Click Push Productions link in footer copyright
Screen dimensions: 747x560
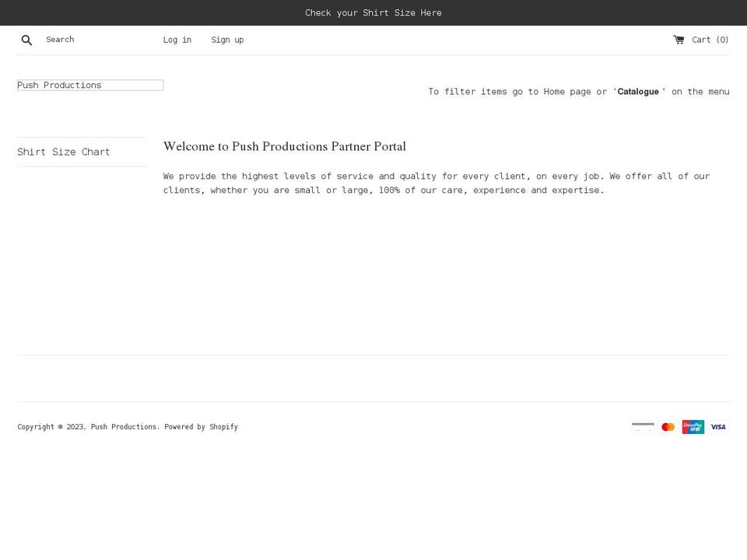(124, 427)
